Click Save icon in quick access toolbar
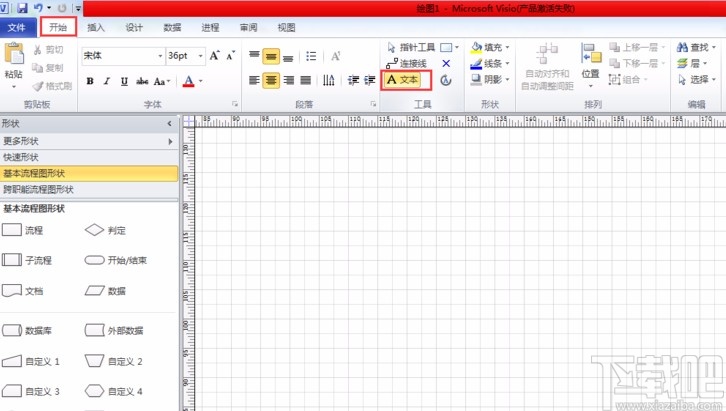726x411 pixels. pyautogui.click(x=22, y=8)
